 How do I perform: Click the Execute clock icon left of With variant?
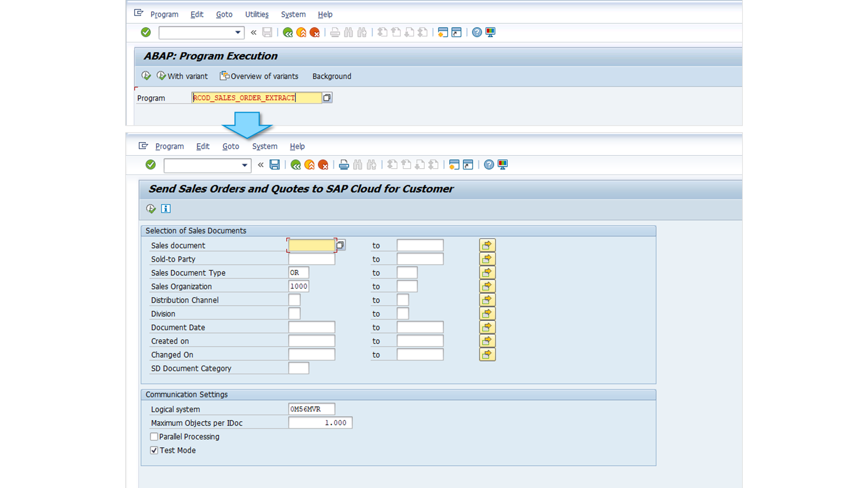146,76
